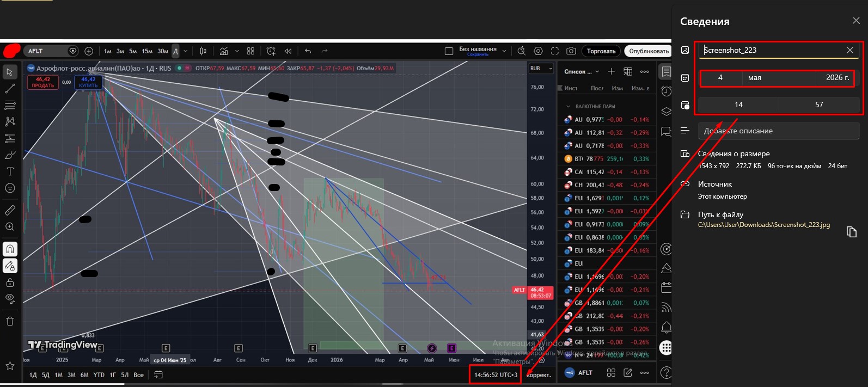Select the brush drawing tool

click(x=10, y=155)
